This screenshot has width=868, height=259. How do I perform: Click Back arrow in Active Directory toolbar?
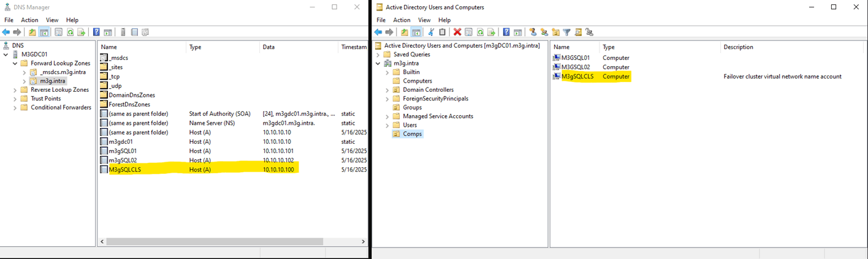coord(378,32)
